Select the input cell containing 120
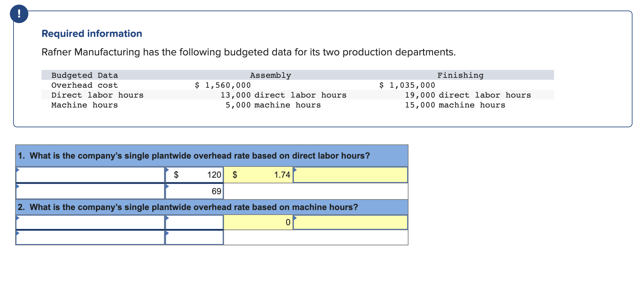The height and width of the screenshot is (306, 644). tap(194, 175)
